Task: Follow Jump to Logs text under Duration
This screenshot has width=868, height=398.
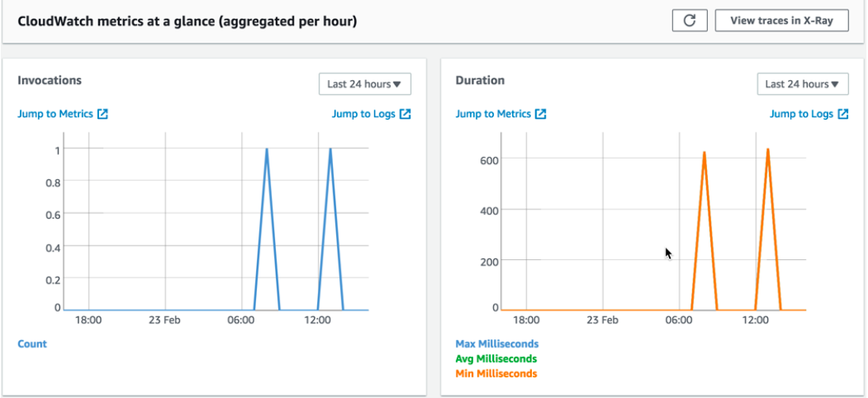Action: [x=801, y=114]
